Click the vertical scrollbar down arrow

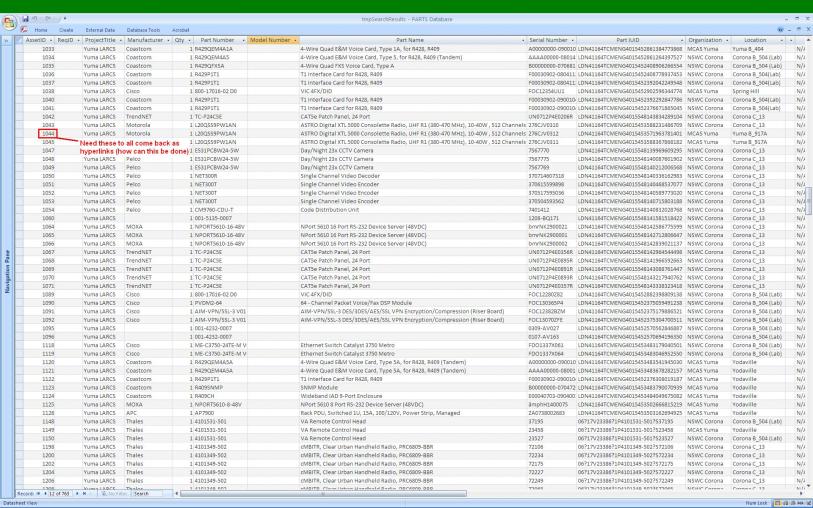[x=808, y=487]
